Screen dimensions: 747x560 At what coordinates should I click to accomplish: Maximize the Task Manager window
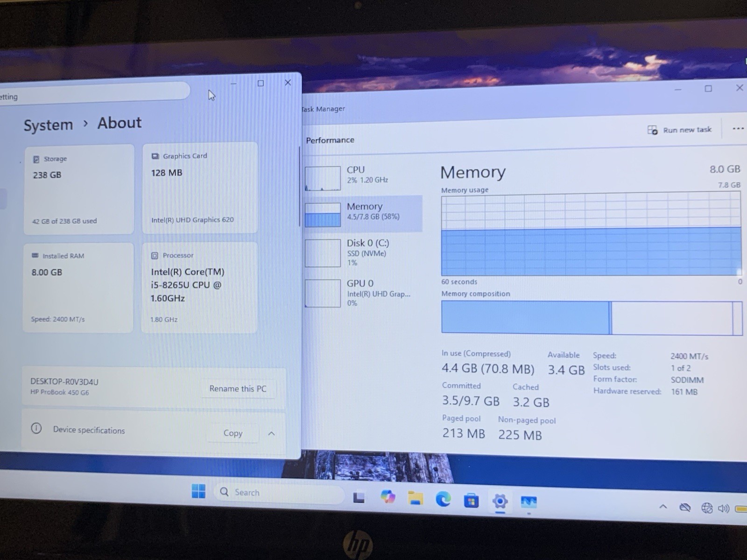tap(708, 89)
